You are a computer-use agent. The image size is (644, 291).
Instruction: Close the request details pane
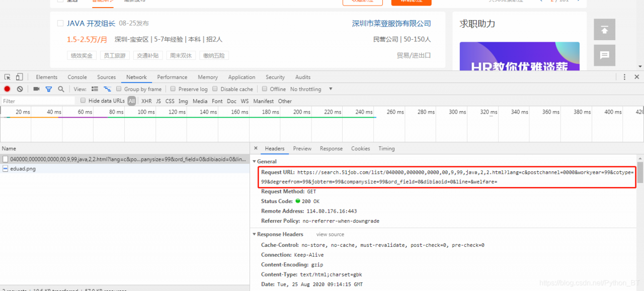pyautogui.click(x=256, y=148)
